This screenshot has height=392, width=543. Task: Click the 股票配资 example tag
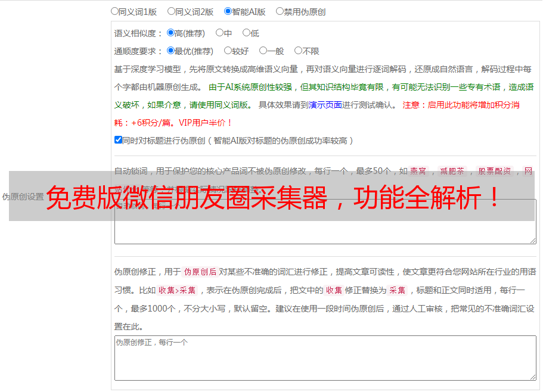495,171
